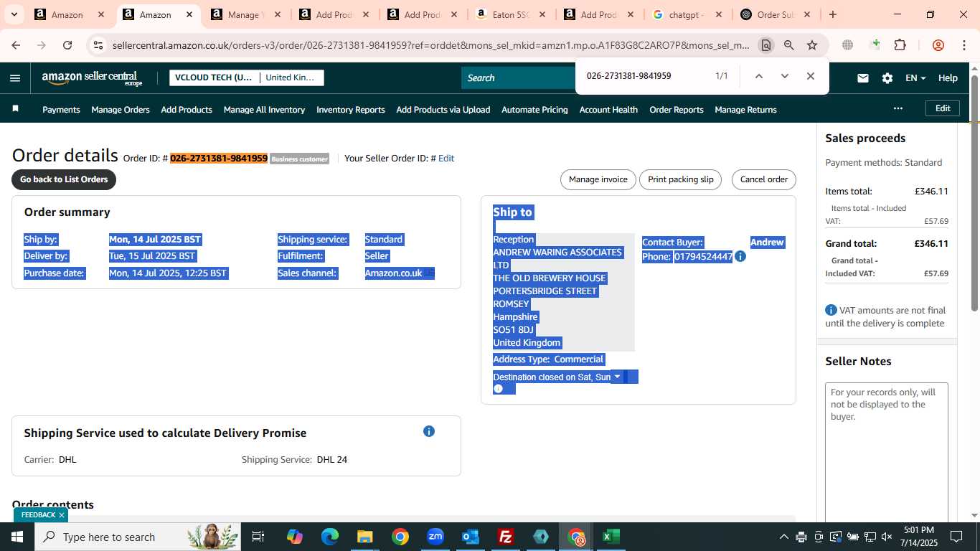Open Chrome profile avatar
Image resolution: width=980 pixels, height=551 pixels.
(938, 45)
